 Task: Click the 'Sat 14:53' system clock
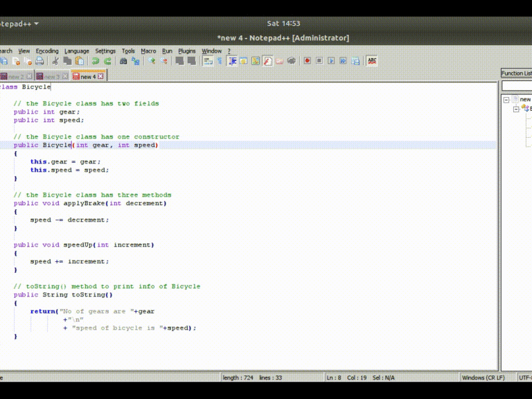tap(283, 24)
